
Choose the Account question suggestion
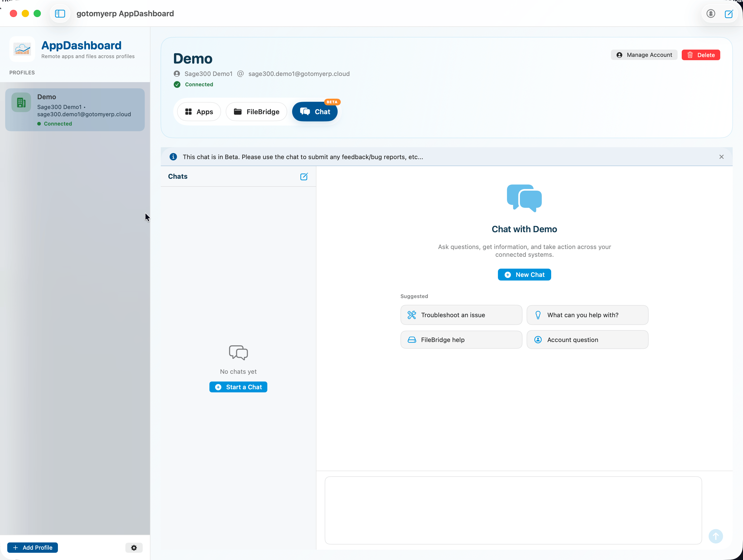coord(587,340)
